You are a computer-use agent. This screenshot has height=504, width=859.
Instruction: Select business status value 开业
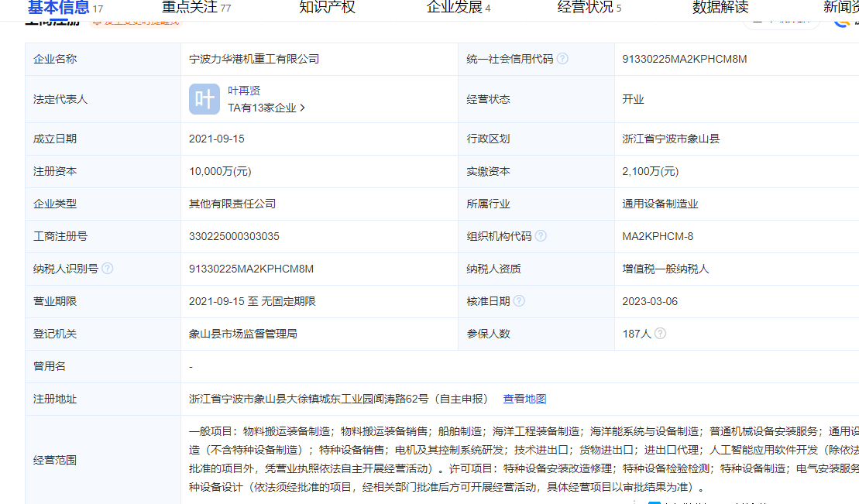(x=633, y=99)
